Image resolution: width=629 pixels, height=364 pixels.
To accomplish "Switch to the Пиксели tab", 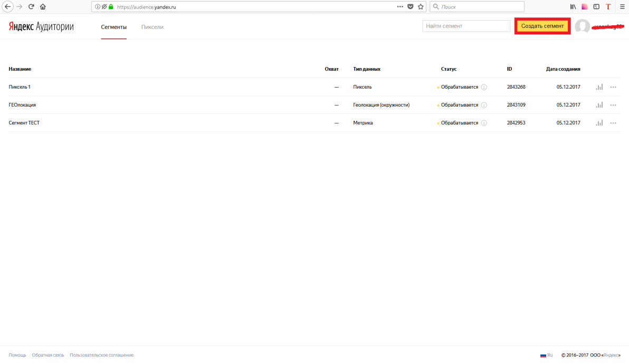I will (152, 27).
